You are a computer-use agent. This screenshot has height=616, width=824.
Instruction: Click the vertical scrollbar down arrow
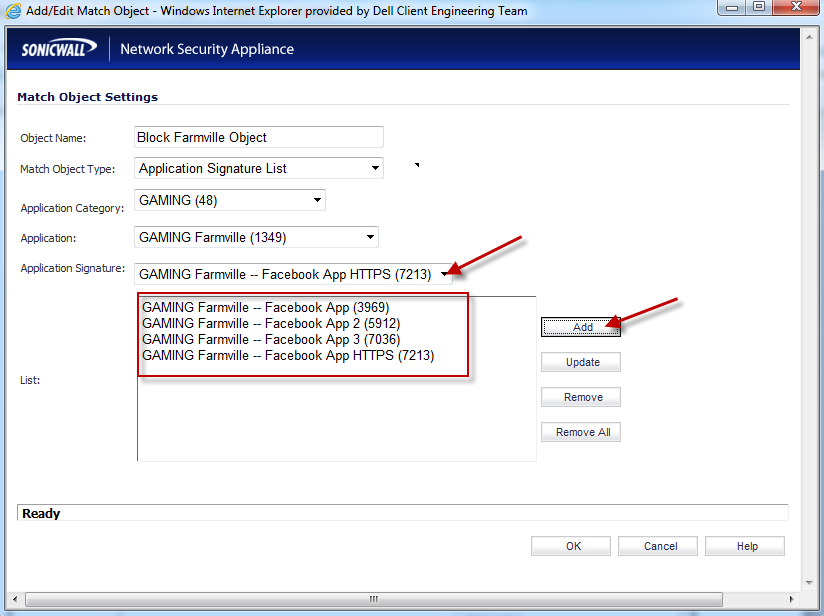(809, 582)
